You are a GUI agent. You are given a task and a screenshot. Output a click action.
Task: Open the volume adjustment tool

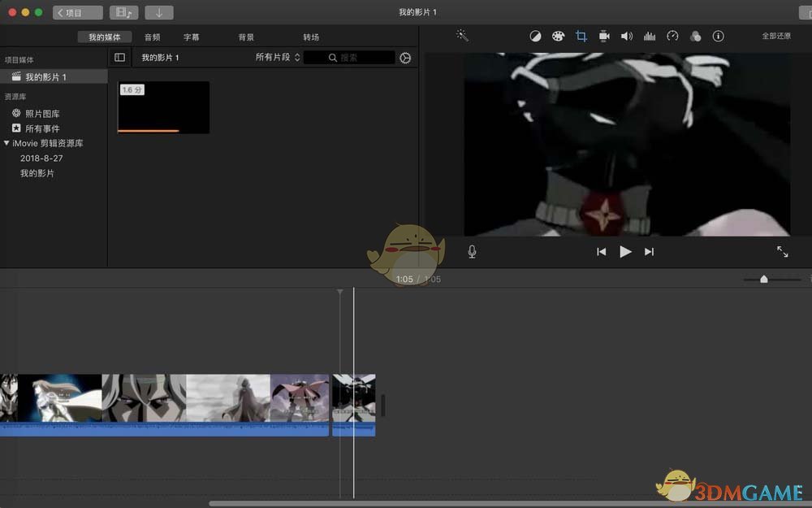627,36
